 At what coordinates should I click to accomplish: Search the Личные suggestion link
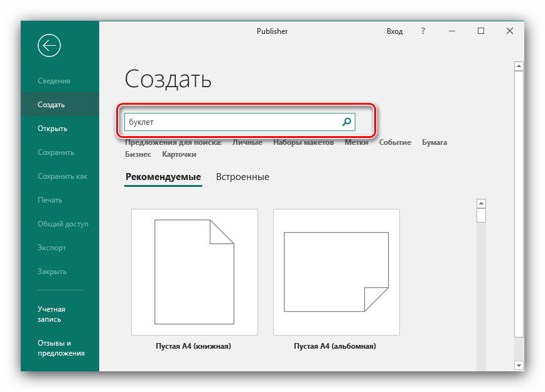point(247,142)
